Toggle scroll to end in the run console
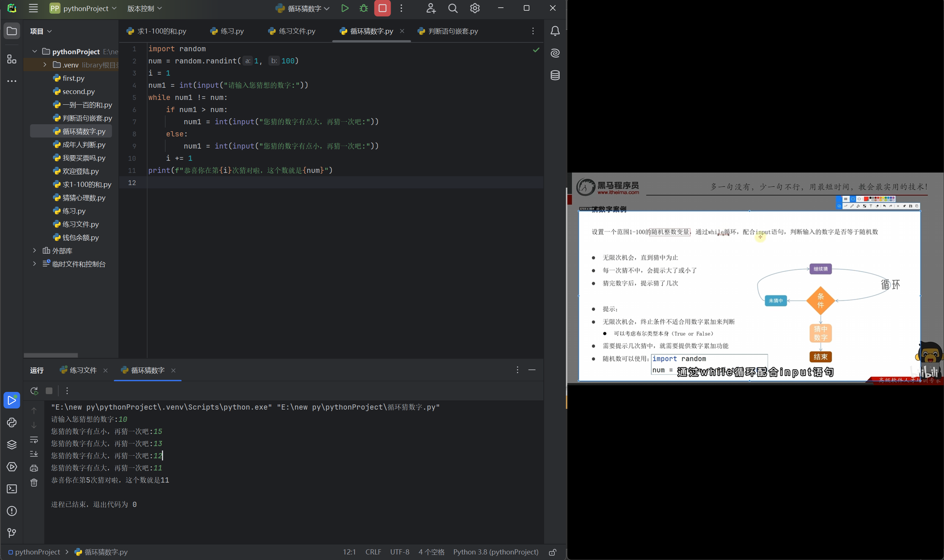Viewport: 944px width, 560px height. [x=34, y=453]
